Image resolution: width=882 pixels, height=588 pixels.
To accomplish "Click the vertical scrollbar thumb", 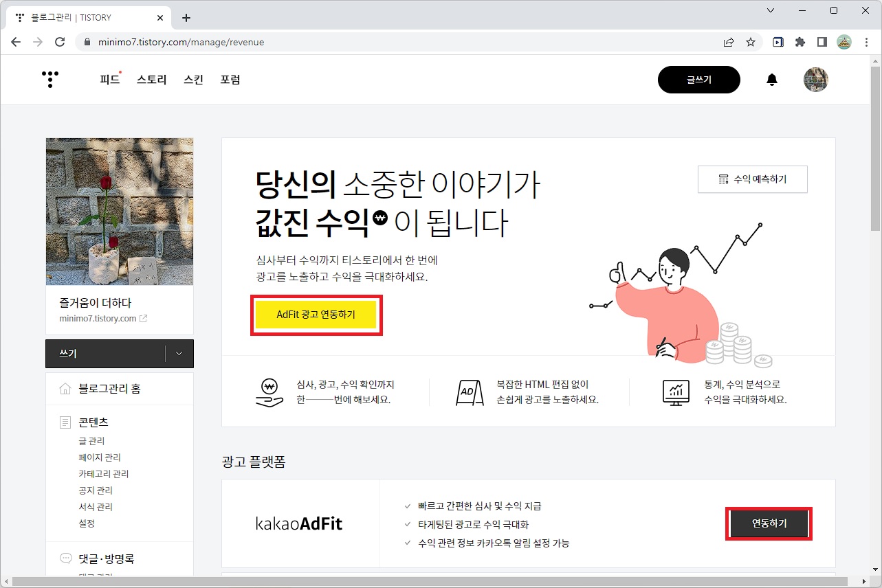I will tap(875, 148).
